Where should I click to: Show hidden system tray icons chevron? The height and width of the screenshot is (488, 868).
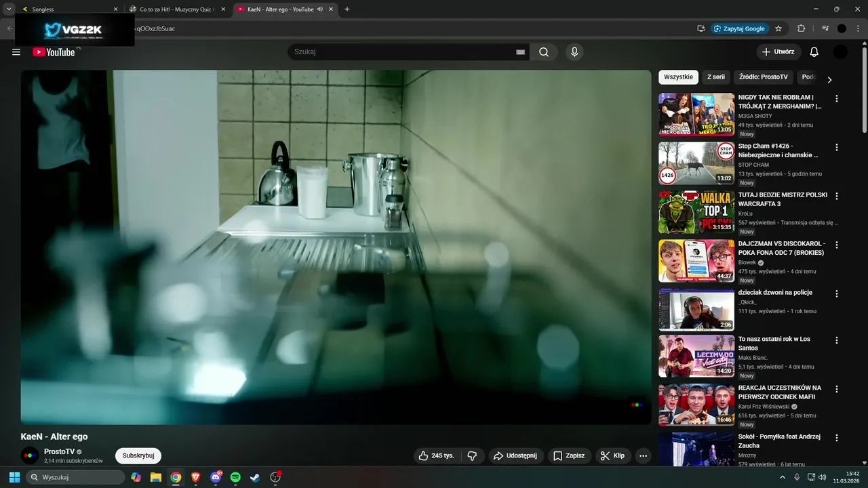click(x=783, y=477)
